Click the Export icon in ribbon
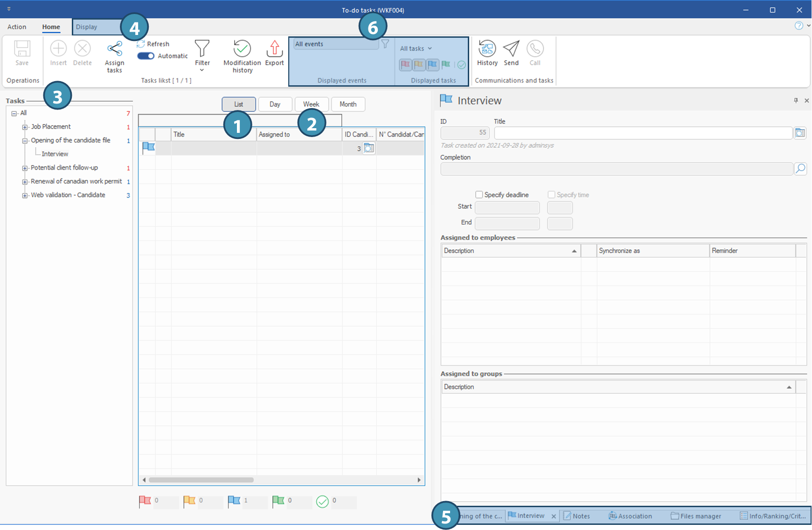 (x=274, y=49)
